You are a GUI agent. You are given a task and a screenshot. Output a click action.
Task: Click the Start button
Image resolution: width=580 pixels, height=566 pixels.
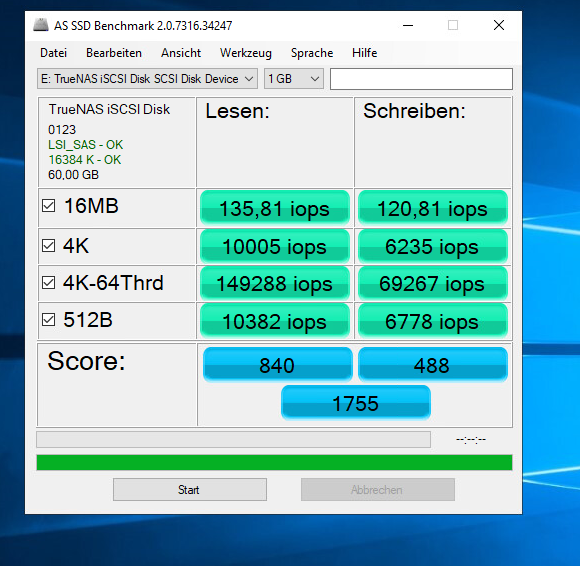(190, 490)
